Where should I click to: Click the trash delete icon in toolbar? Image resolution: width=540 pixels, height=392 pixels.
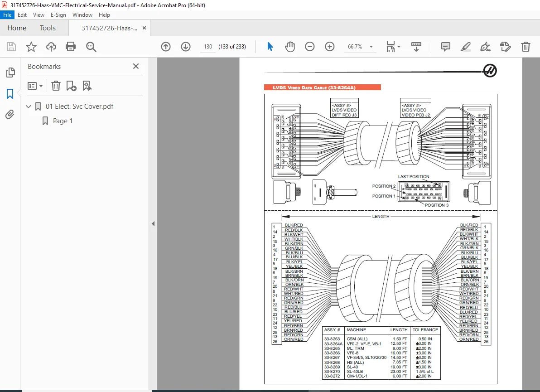526,47
